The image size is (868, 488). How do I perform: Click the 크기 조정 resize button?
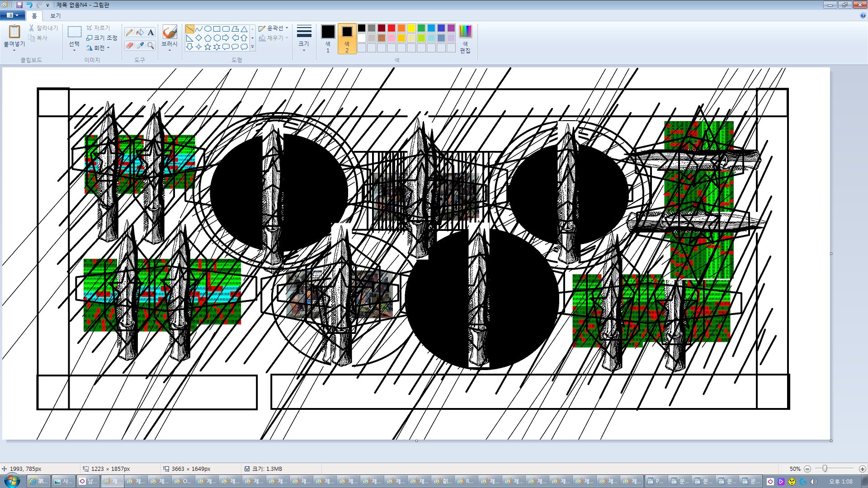[x=102, y=38]
